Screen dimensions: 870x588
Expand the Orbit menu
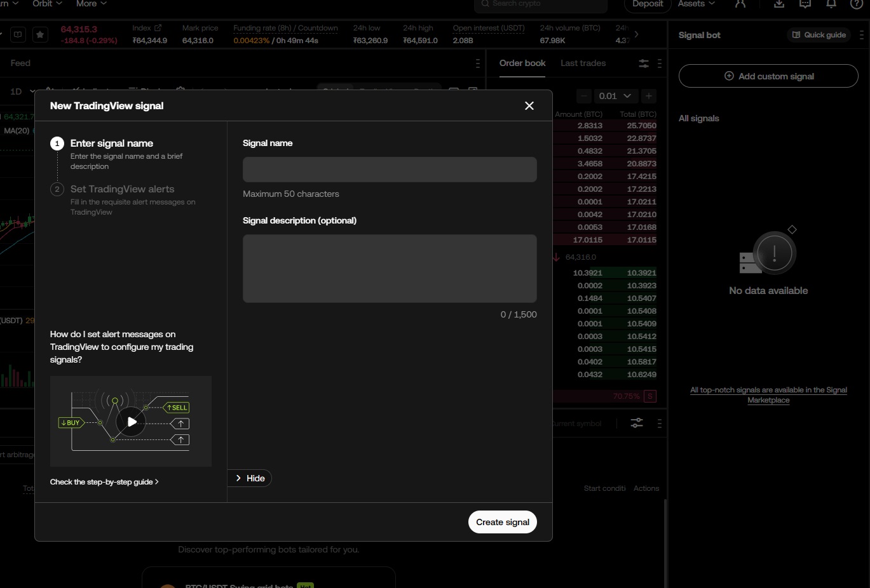48,4
